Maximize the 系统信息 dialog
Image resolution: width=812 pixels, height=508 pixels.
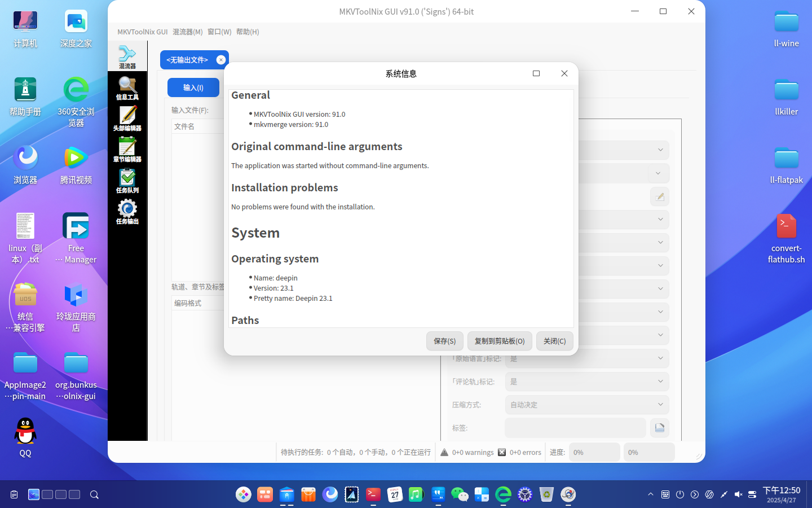click(536, 73)
